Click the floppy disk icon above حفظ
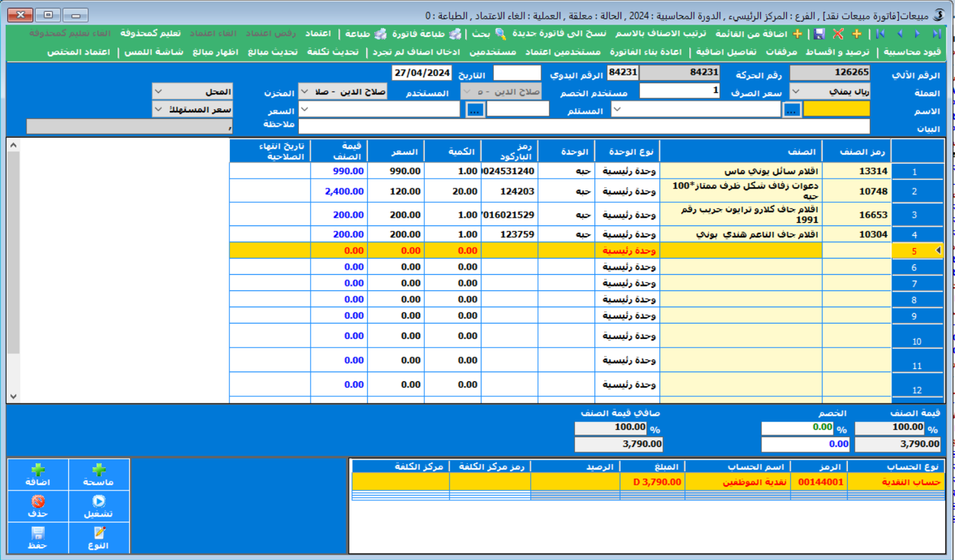 click(38, 533)
